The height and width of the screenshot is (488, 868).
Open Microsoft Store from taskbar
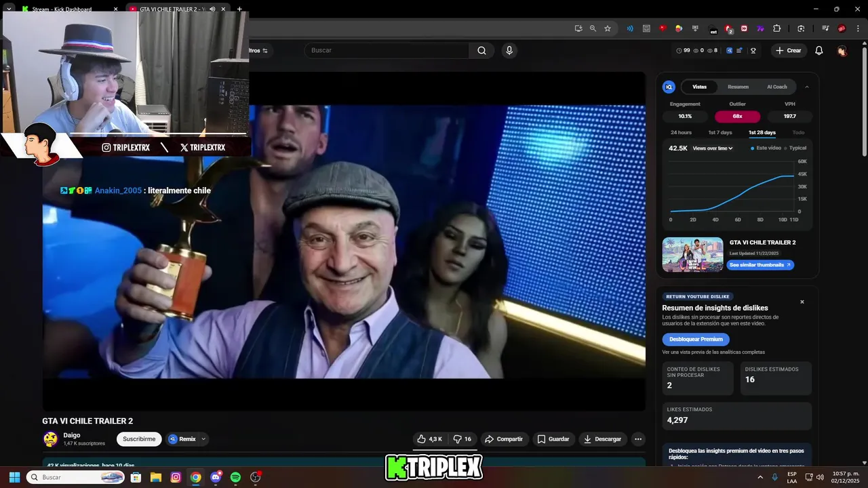coord(136,477)
